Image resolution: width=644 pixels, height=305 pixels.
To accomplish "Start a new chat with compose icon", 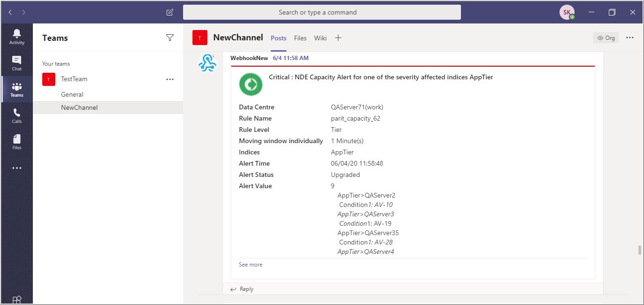I will point(170,12).
